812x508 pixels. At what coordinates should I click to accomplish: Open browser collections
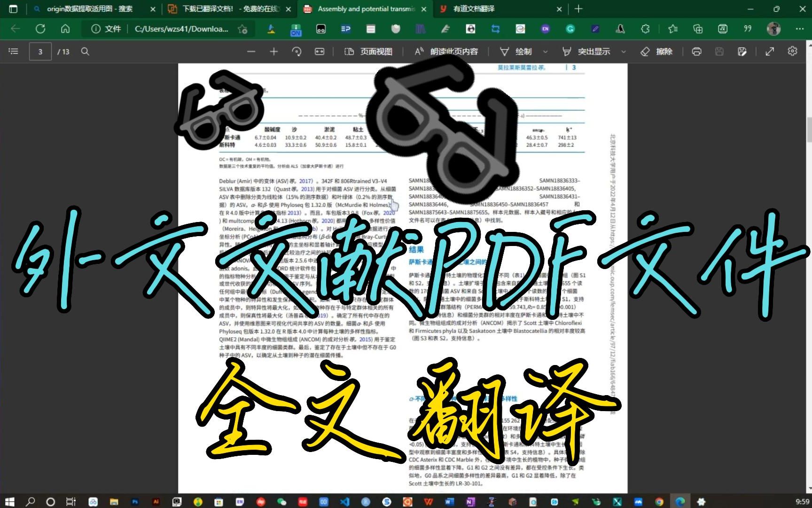tap(698, 29)
